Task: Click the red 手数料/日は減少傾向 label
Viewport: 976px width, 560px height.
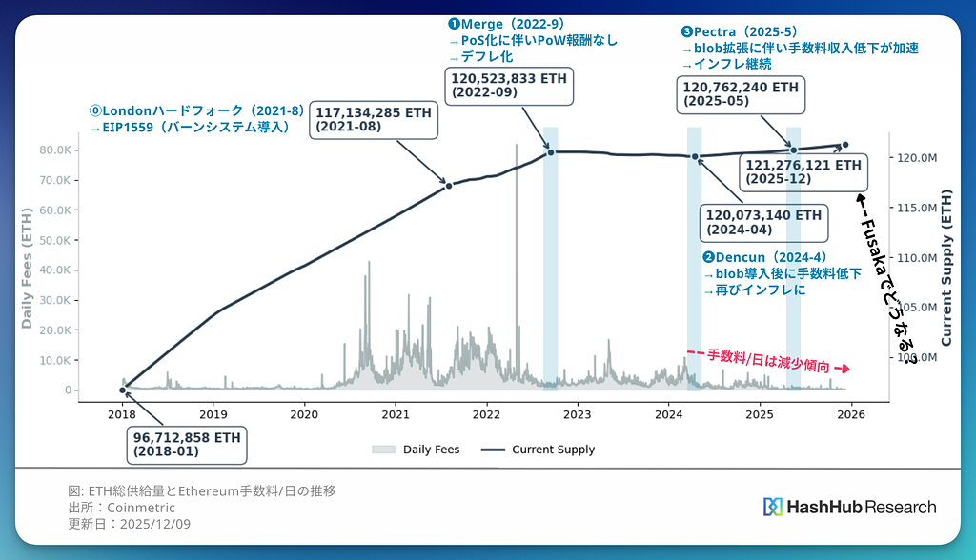Action: 767,363
